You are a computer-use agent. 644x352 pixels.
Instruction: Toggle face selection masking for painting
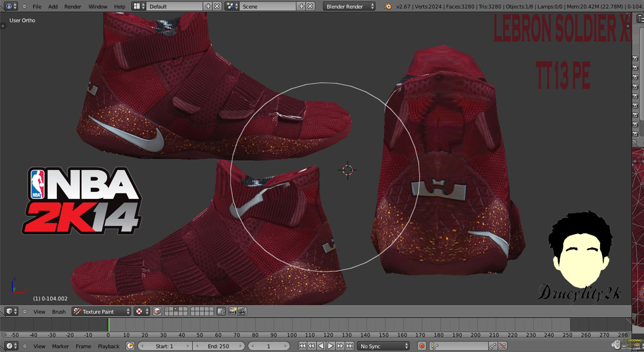(x=157, y=311)
